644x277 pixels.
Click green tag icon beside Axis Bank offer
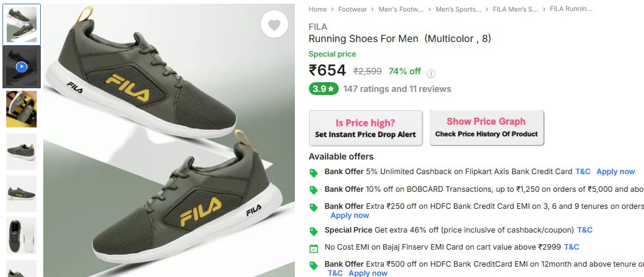[313, 172]
